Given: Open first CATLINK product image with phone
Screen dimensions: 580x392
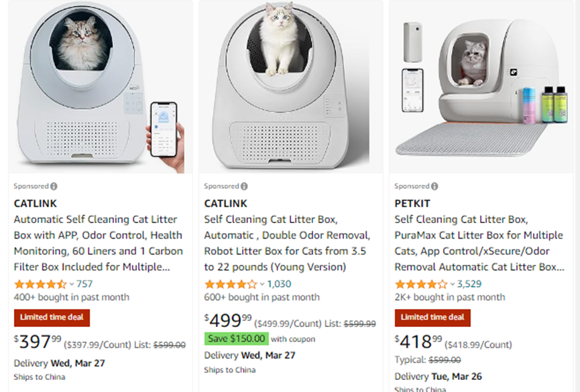Looking at the screenshot, I should click(x=97, y=87).
